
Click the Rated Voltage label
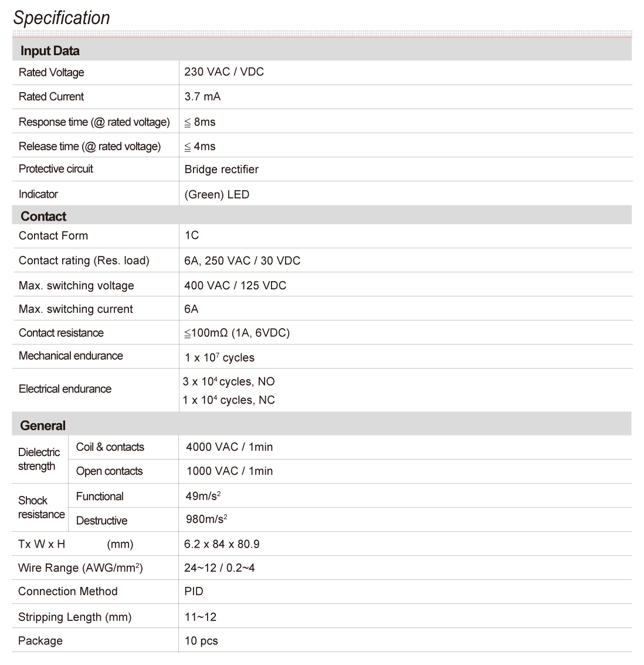click(x=52, y=73)
